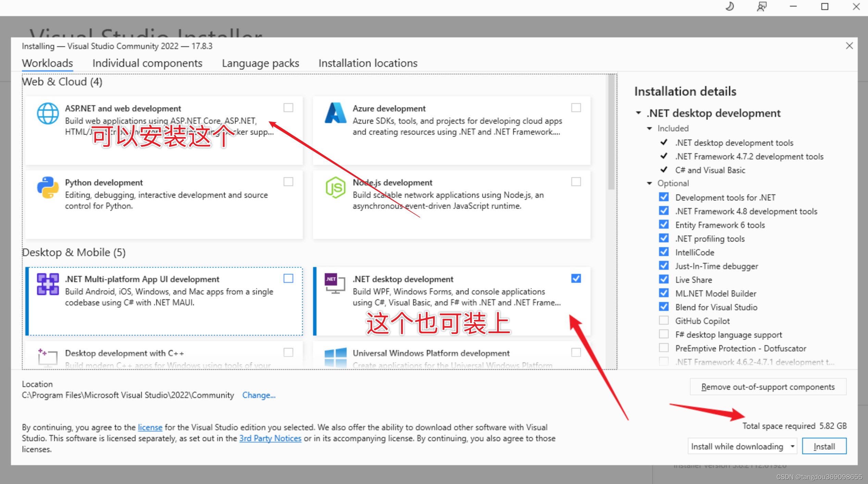Image resolution: width=868 pixels, height=484 pixels.
Task: Switch to the Workloads tab
Action: pos(47,63)
